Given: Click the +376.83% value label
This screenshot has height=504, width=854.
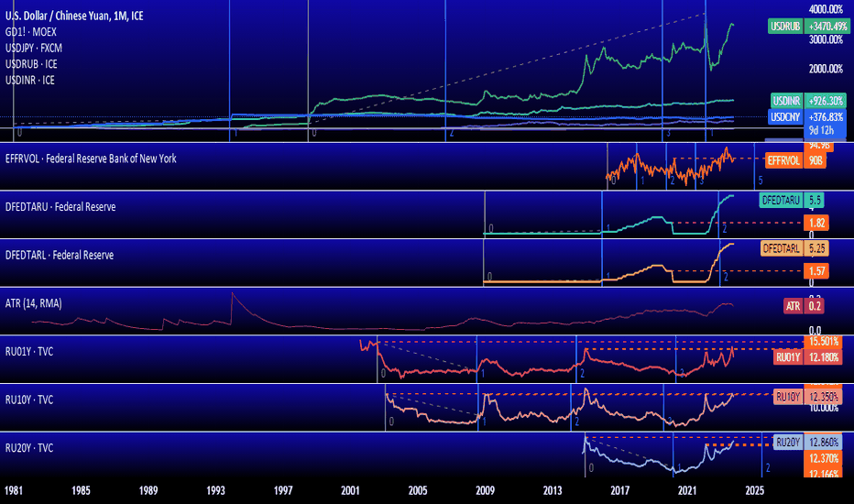Looking at the screenshot, I should pos(825,117).
